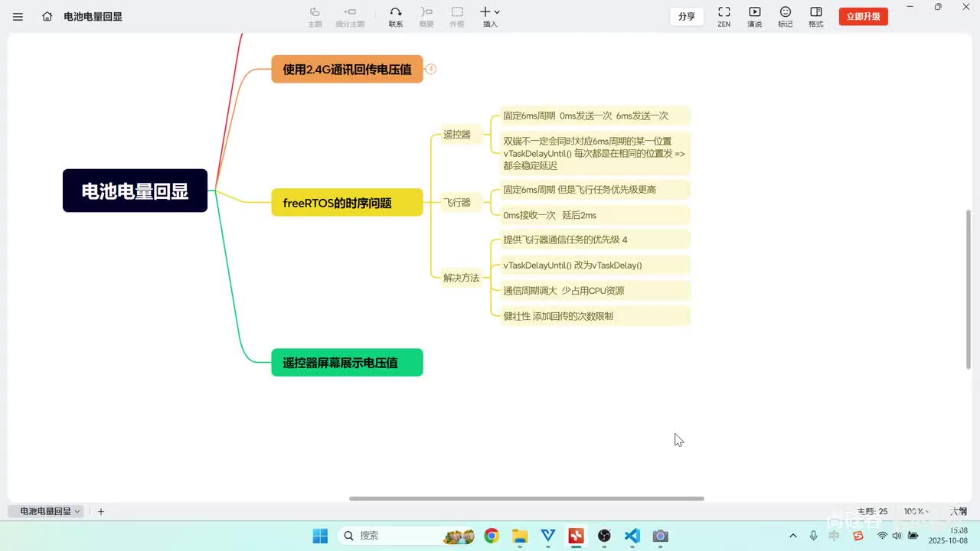Select the node 提供飞行器通信任务的优先级 4
Screen dimensions: 980x551
[595, 240]
